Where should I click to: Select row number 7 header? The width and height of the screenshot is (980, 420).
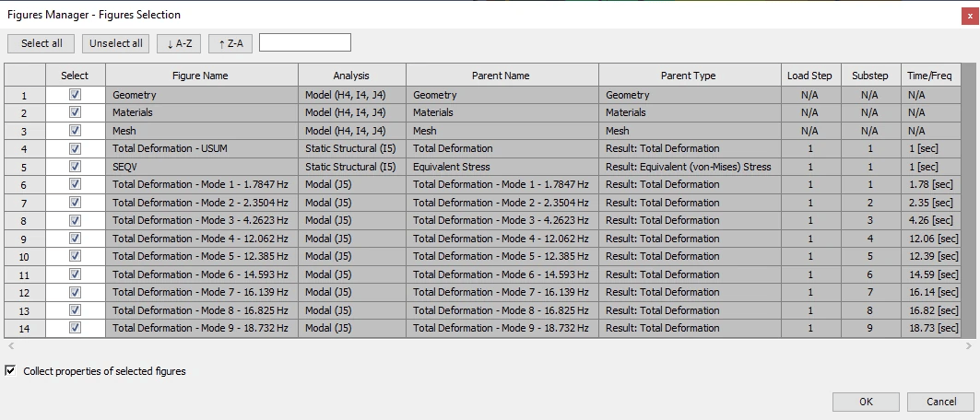24,204
